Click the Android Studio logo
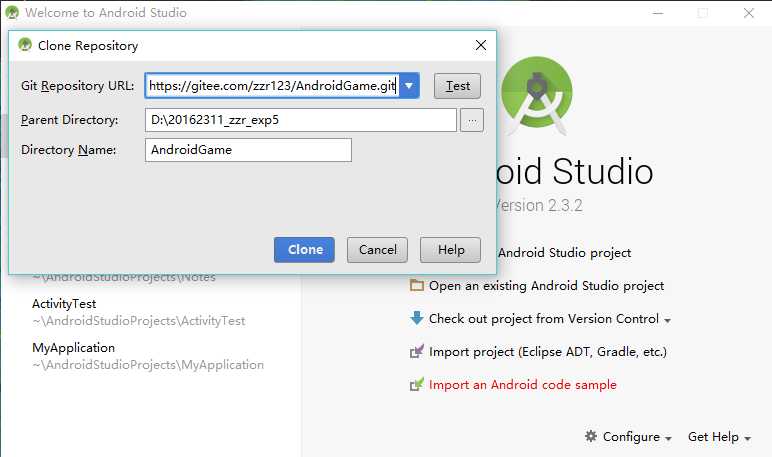This screenshot has height=457, width=772. pos(537,96)
